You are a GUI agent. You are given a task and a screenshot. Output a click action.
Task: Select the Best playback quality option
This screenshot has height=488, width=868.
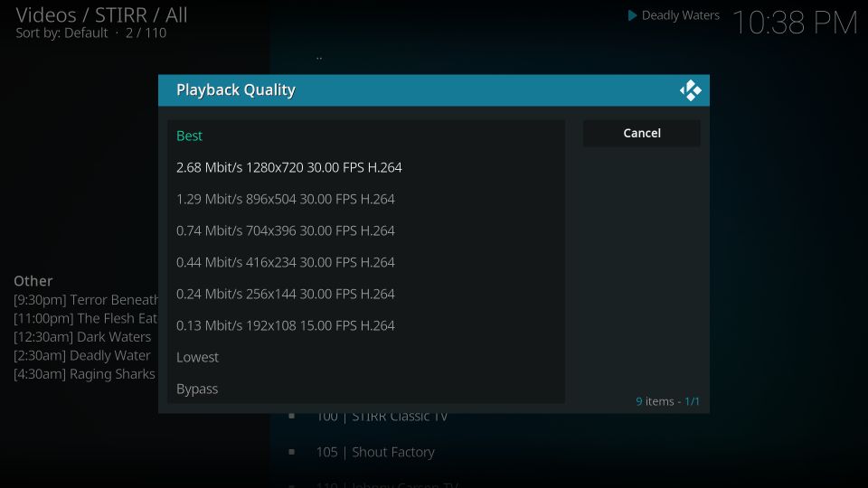coord(366,136)
